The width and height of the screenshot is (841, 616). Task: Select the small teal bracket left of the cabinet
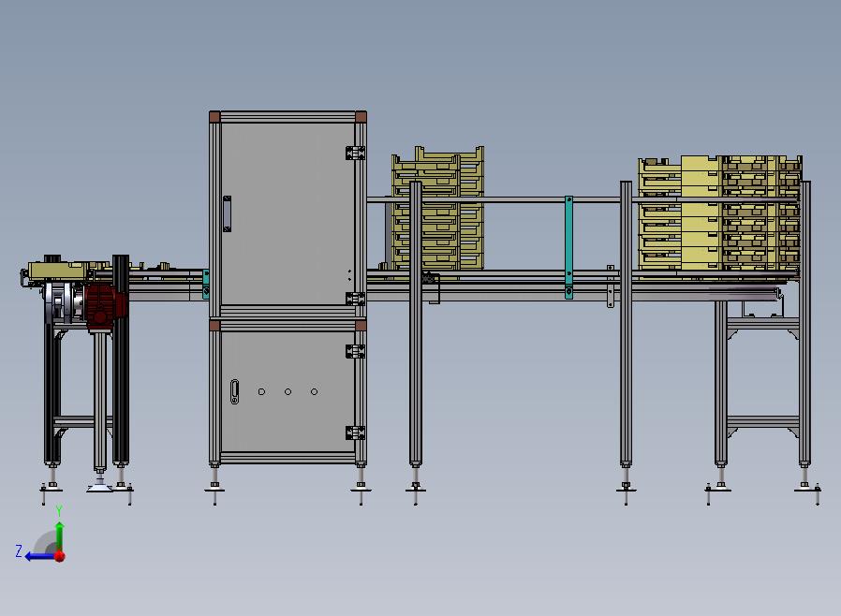click(x=206, y=285)
